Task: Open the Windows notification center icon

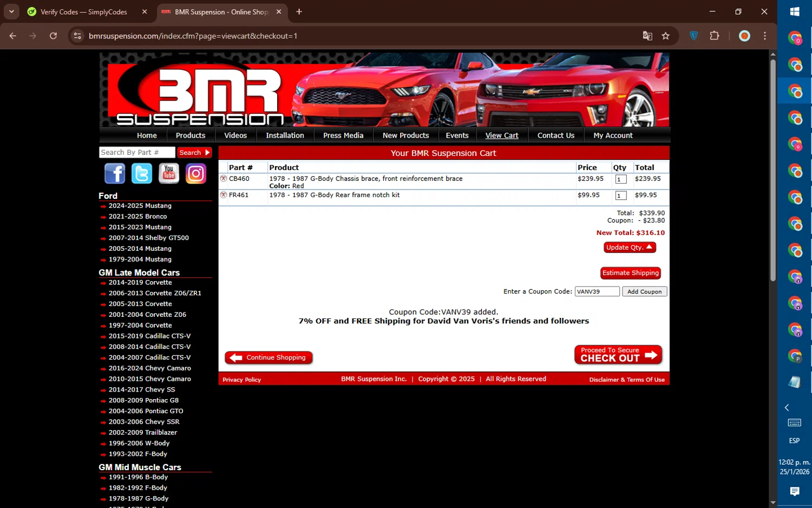Action: [795, 491]
